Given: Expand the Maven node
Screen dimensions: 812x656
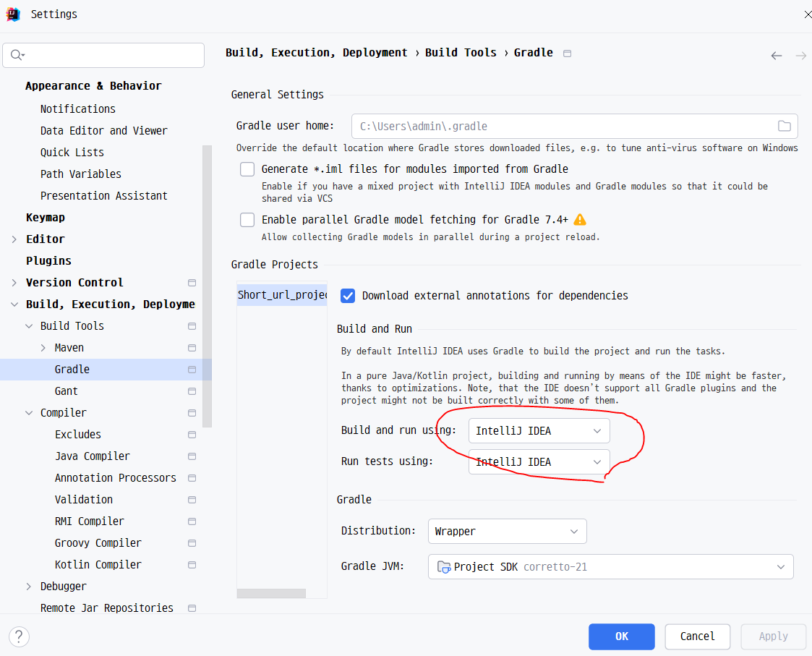Looking at the screenshot, I should point(43,348).
